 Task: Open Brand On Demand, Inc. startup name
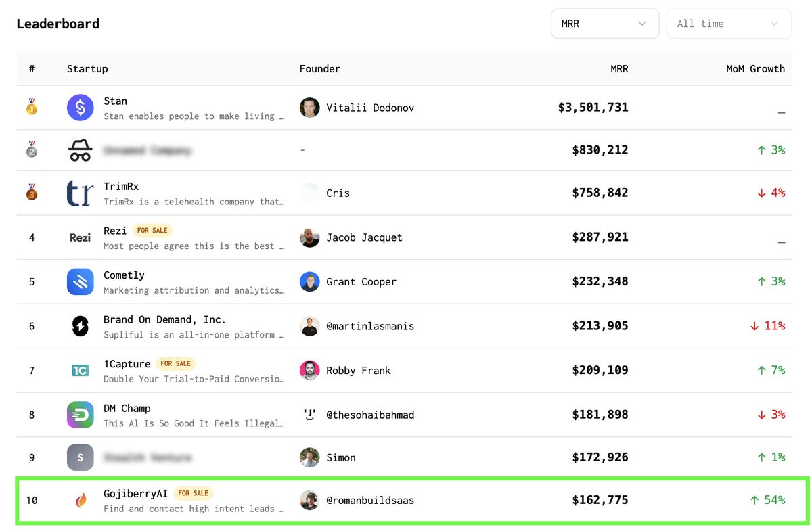click(164, 319)
